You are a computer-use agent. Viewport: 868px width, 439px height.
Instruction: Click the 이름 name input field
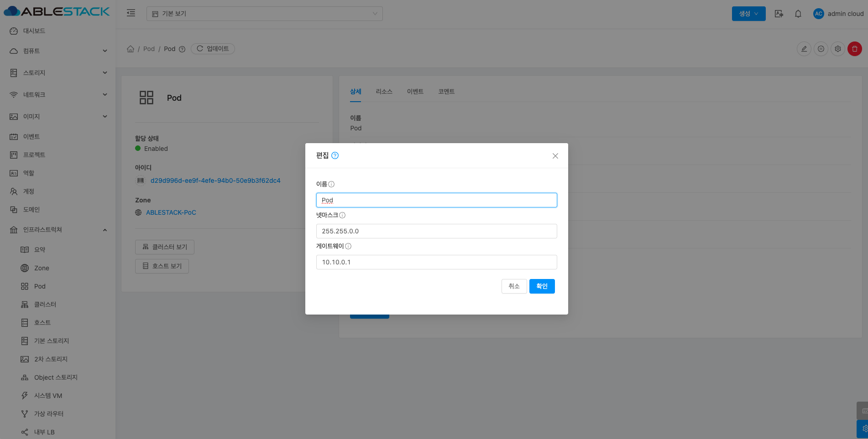pos(436,200)
